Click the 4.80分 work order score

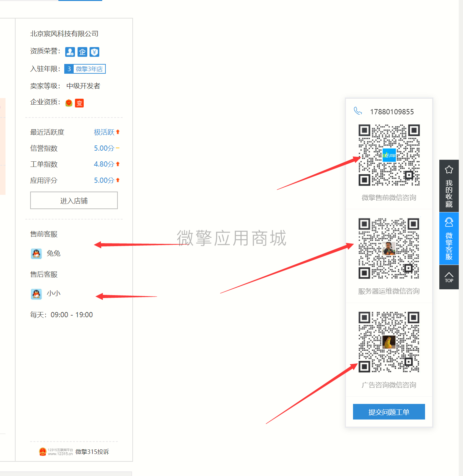point(104,164)
